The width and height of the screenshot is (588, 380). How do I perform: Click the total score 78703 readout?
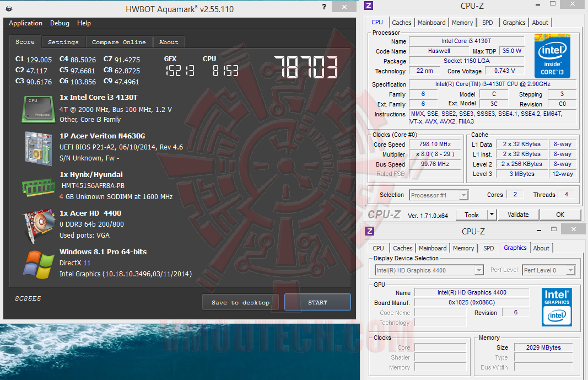(x=306, y=67)
